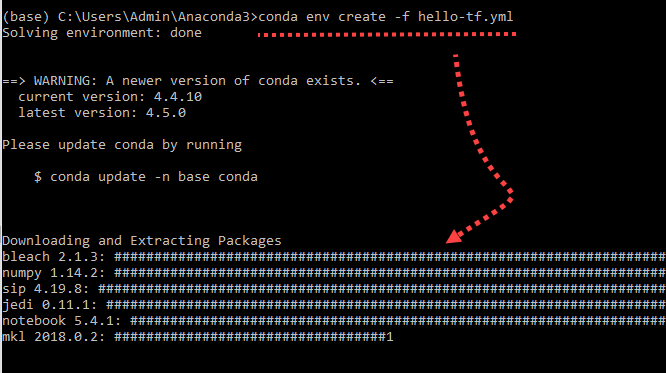Click the '(base)' environment prompt prefix
This screenshot has width=666, height=373.
coord(26,17)
